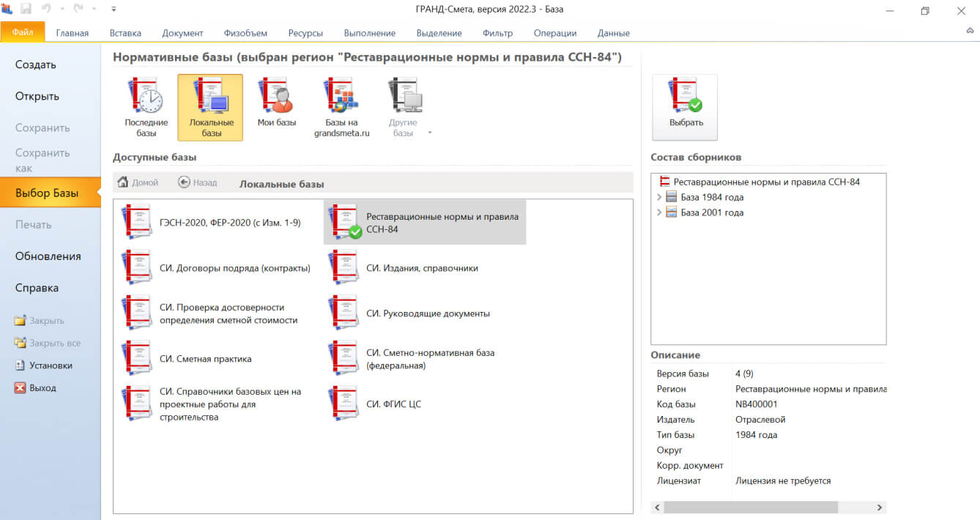Expand База 2001 года tree node
This screenshot has width=980, height=520.
658,212
